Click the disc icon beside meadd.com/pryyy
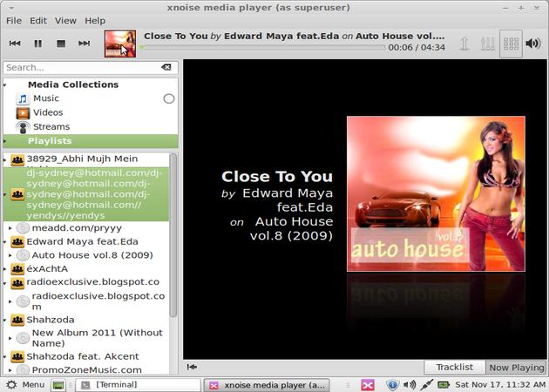Screen dimensions: 549x392 pos(23,228)
